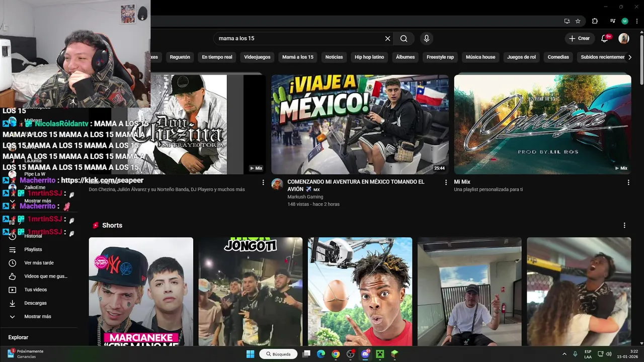Open Chrome from the taskbar
Screen dimensions: 644x362
[336, 354]
